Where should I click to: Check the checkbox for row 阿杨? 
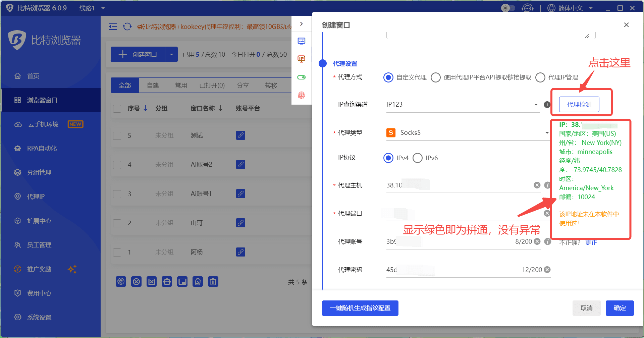click(x=117, y=252)
